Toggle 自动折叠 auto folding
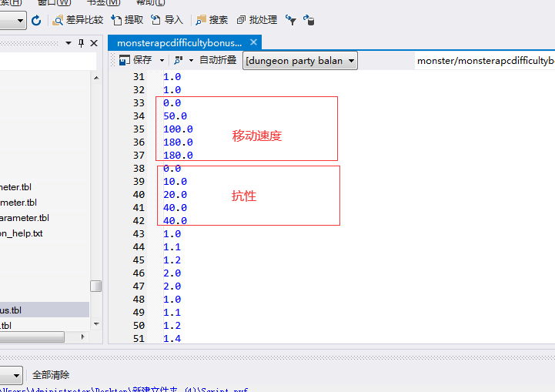The height and width of the screenshot is (392, 555). [x=218, y=60]
